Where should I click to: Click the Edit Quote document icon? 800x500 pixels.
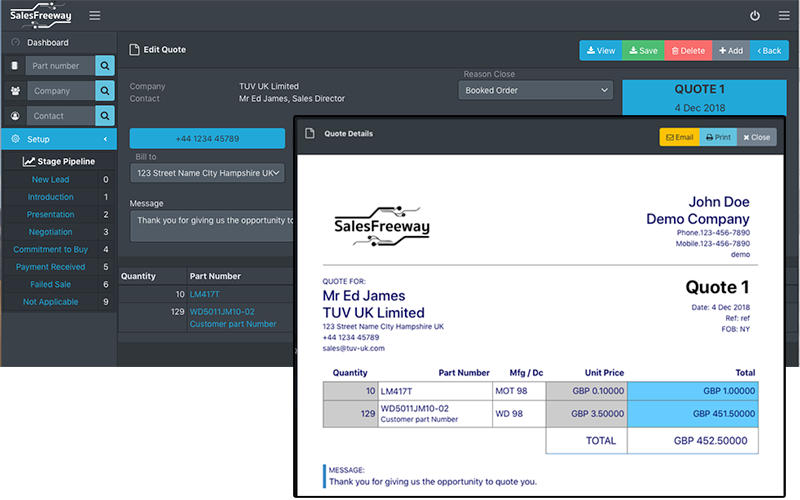click(x=134, y=49)
